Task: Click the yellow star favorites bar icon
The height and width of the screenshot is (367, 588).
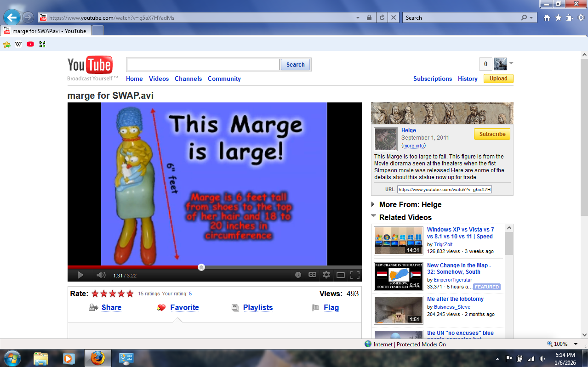Action: pos(6,44)
